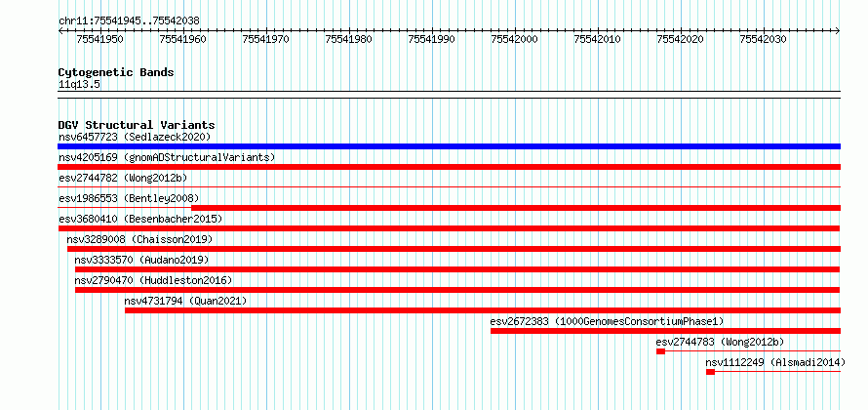This screenshot has width=868, height=410.
Task: Click ruler position 75541970
Action: (x=265, y=39)
